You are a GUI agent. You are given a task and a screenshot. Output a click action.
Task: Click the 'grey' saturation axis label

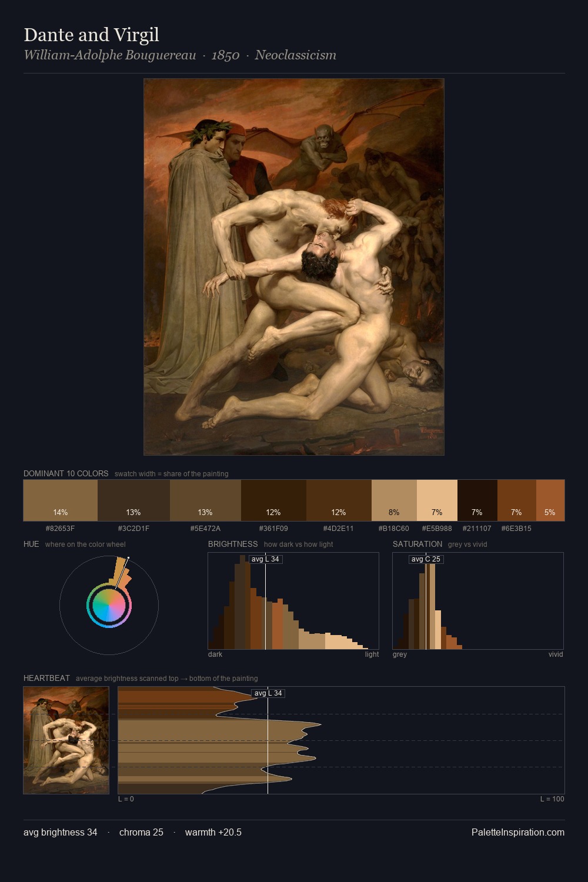(400, 654)
